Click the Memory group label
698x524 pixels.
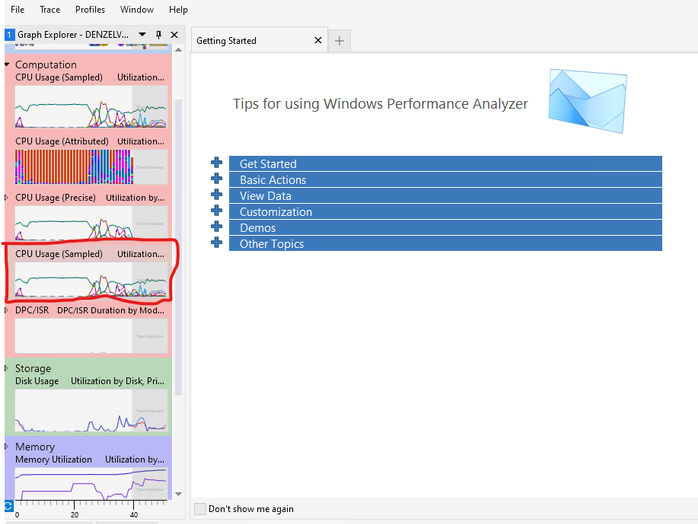point(35,447)
